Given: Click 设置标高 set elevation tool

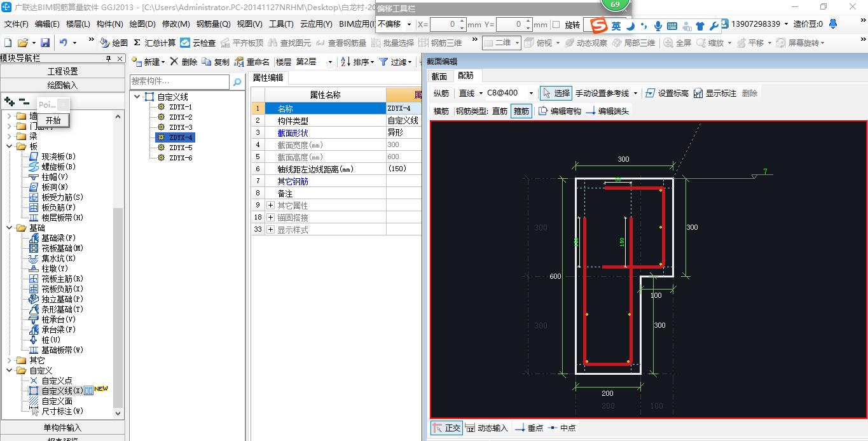Looking at the screenshot, I should coord(666,93).
